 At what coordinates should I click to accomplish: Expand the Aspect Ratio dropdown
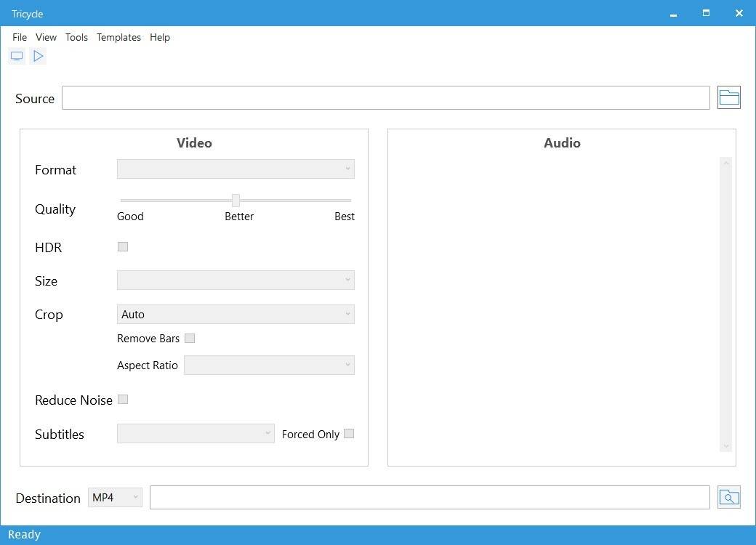[269, 365]
